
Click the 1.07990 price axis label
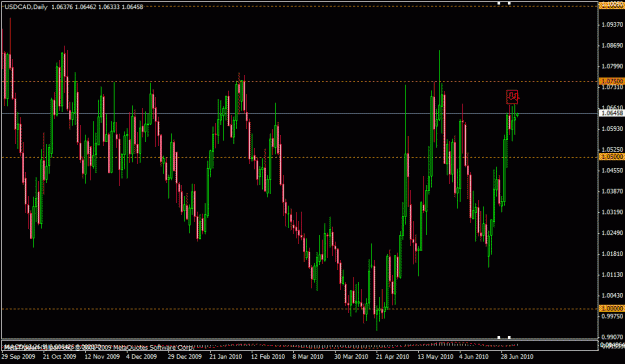point(612,66)
